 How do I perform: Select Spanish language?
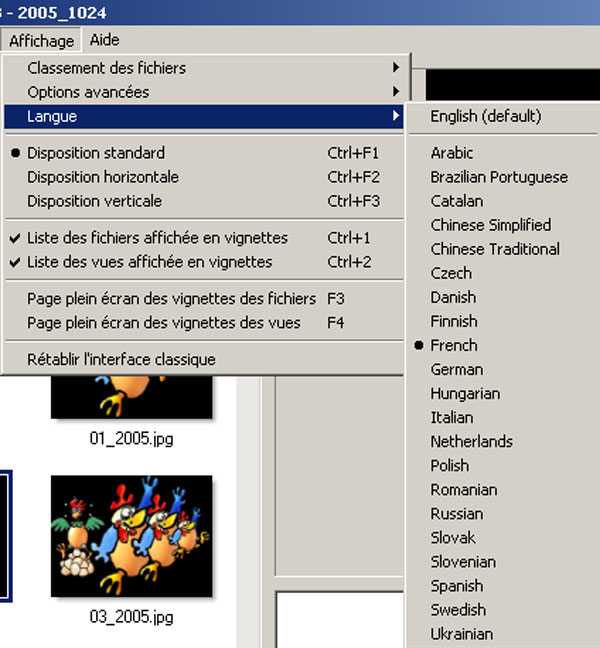pos(504,586)
